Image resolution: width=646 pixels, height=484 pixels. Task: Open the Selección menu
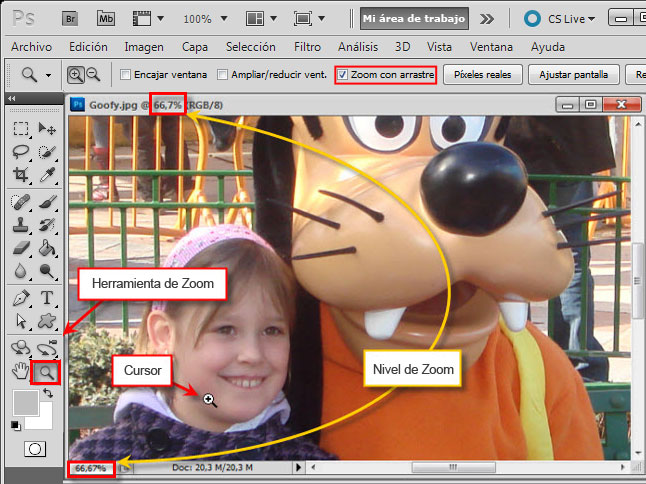(250, 47)
